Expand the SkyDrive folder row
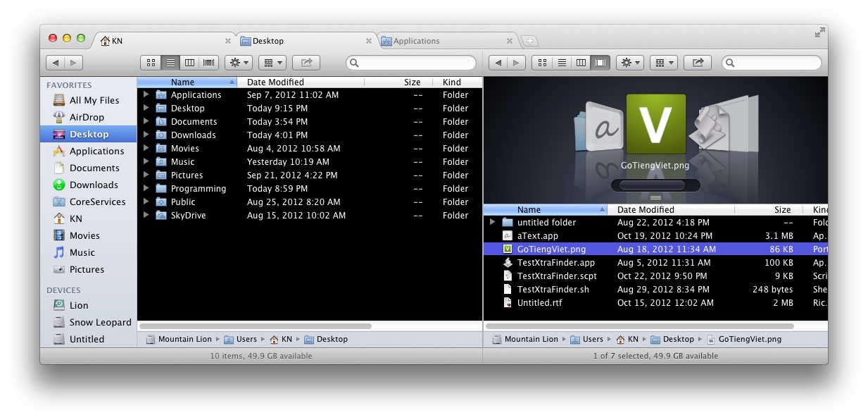 tap(146, 215)
